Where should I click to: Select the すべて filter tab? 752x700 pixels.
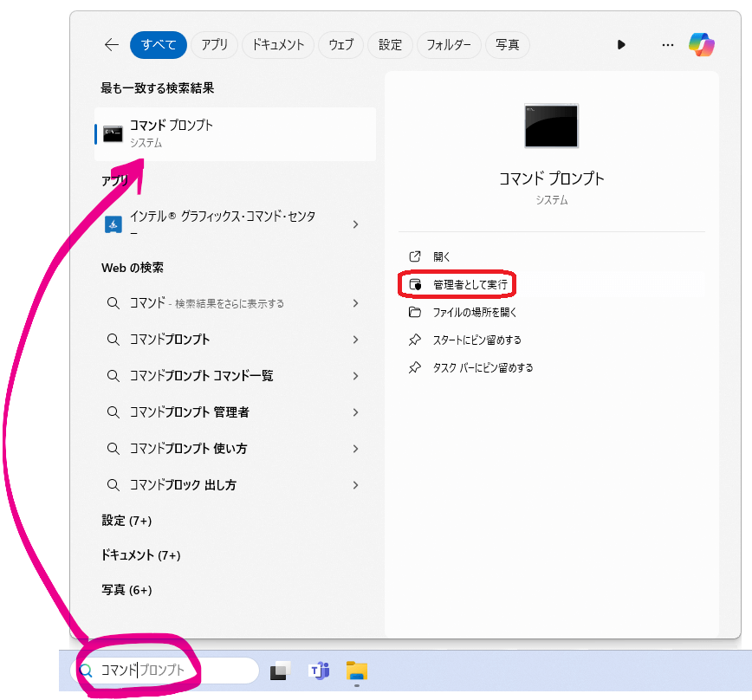(159, 45)
